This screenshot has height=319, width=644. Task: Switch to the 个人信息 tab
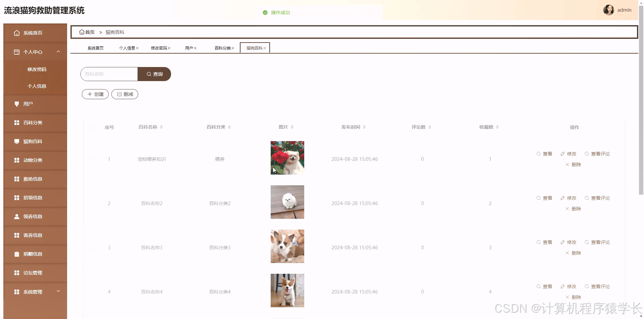pos(127,48)
